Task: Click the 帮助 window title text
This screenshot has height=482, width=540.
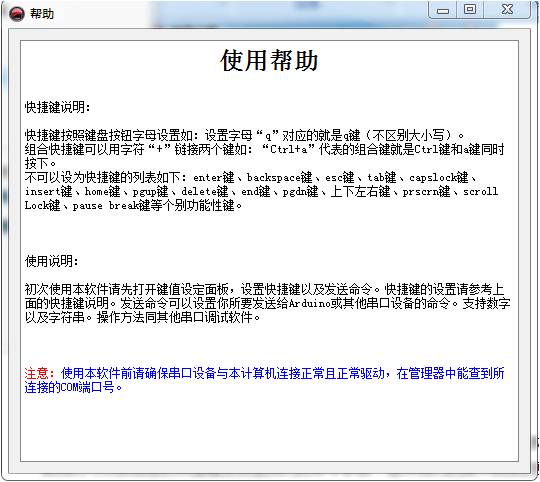Action: (x=42, y=14)
